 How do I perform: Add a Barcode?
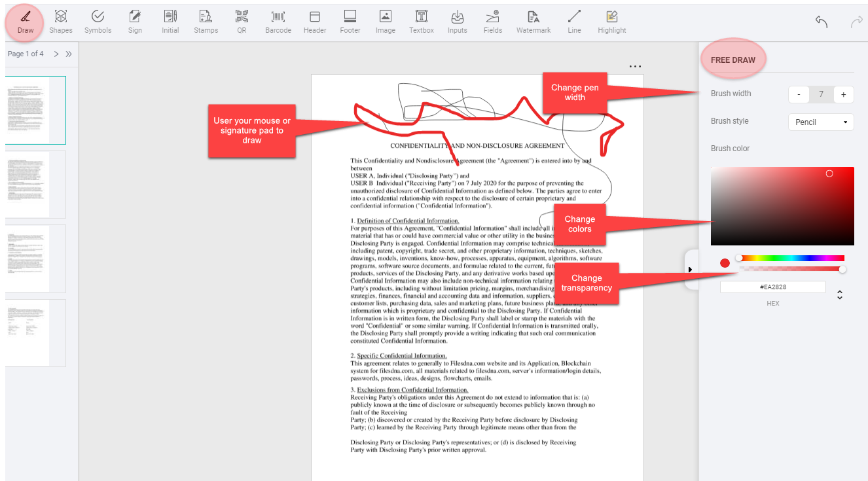pos(278,22)
